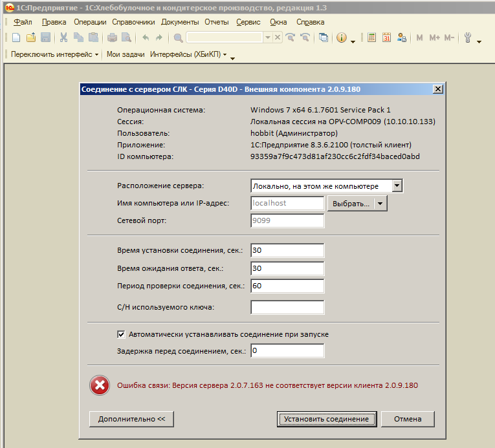Open the Окна menu

click(x=278, y=22)
